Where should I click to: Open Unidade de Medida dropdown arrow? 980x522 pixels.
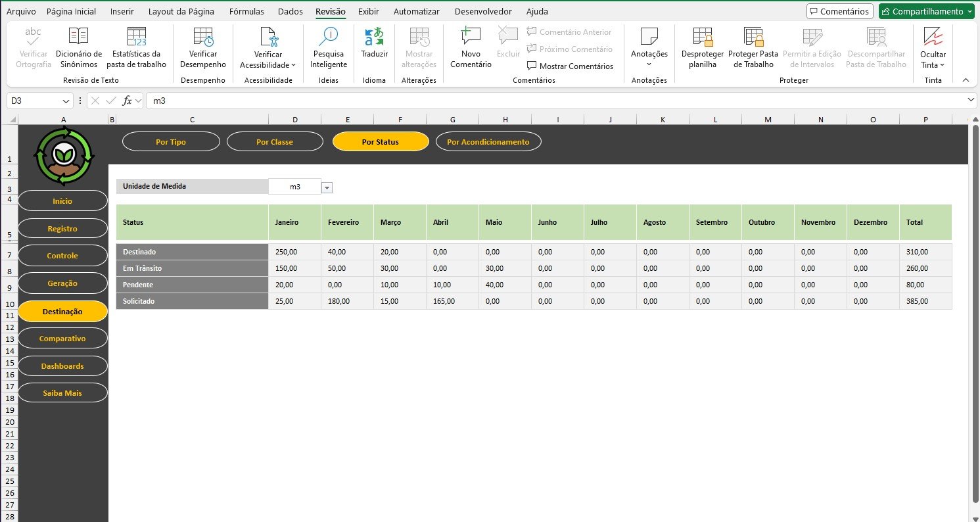(327, 187)
